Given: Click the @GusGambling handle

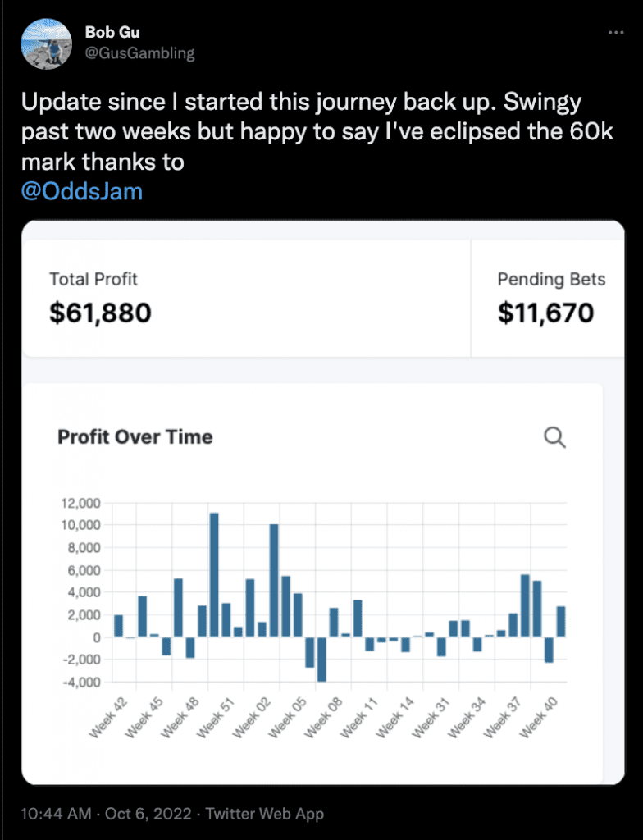Looking at the screenshot, I should pos(140,53).
